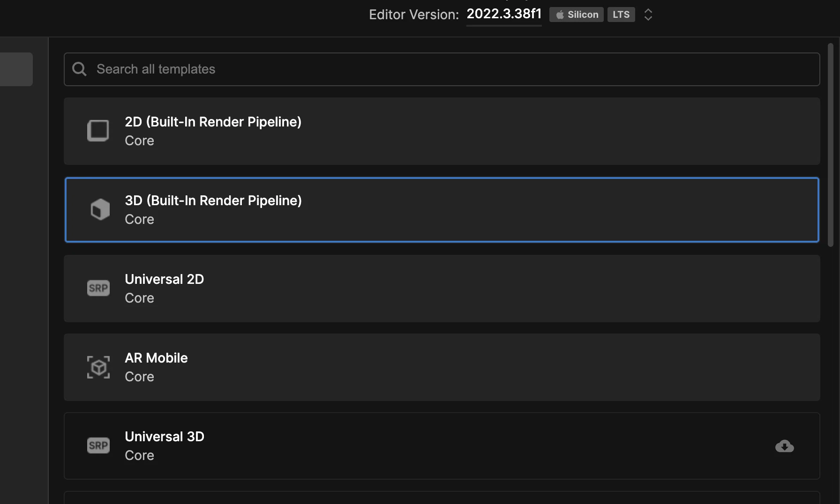This screenshot has height=504, width=840.
Task: Click the magnifier icon in the search field
Action: pos(79,69)
